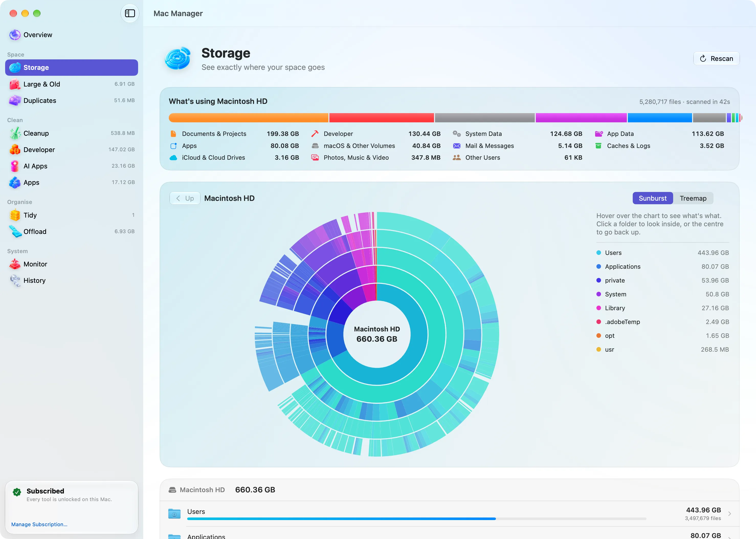Image resolution: width=756 pixels, height=539 pixels.
Task: Click the Rescan button
Action: coord(716,59)
